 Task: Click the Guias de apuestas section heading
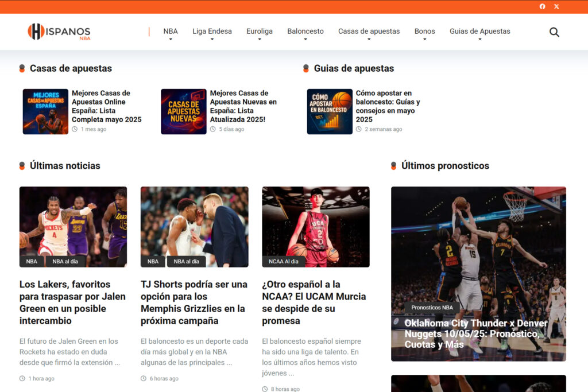click(354, 68)
